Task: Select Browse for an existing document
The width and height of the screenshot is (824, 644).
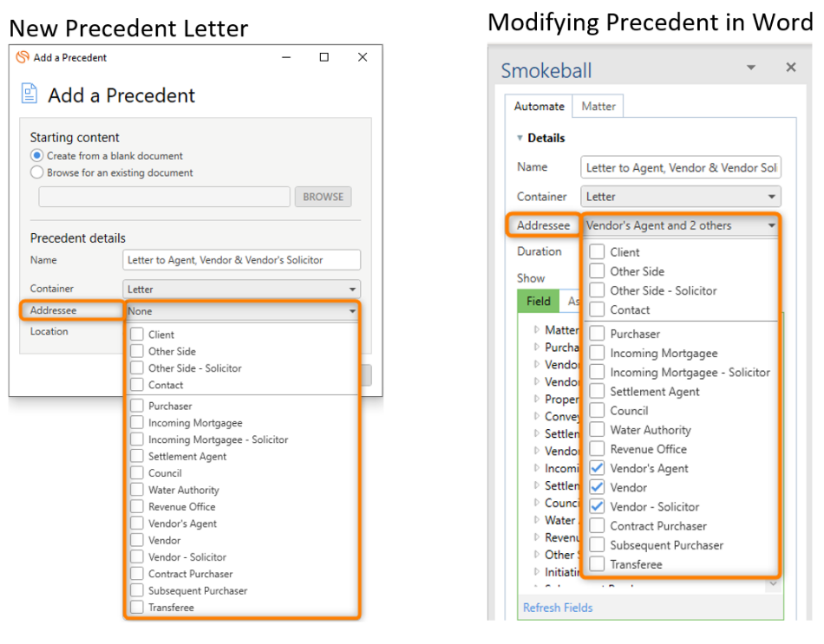Action: [x=36, y=172]
